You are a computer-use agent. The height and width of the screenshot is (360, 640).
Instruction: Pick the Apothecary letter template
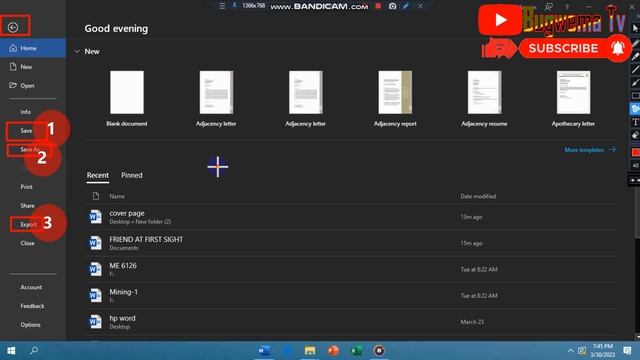pos(573,98)
